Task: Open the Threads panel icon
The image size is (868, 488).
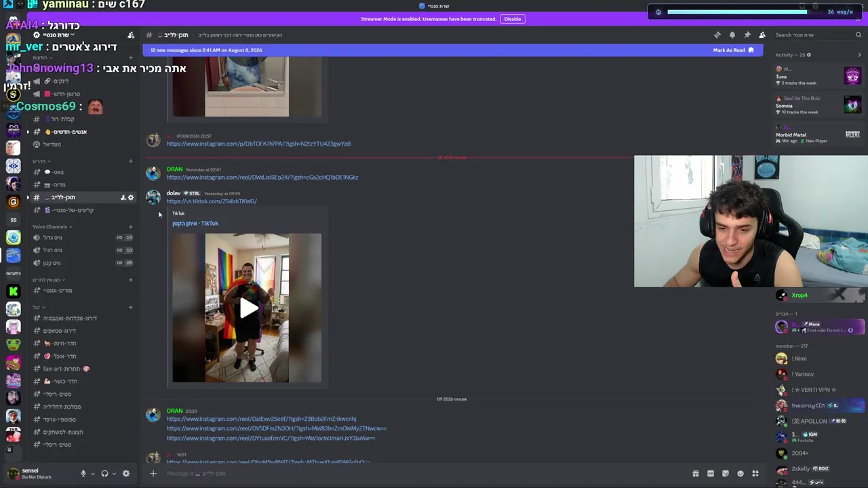Action: coord(717,35)
